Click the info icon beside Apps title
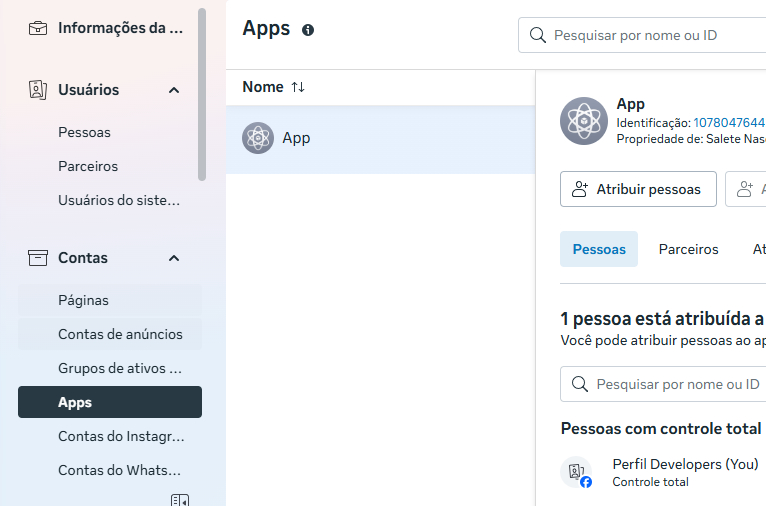 coord(308,30)
